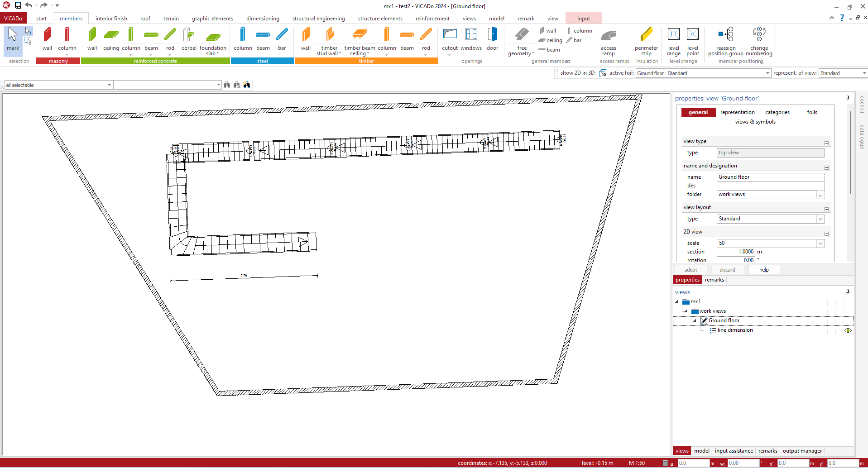Switch to the structural engineering tab
This screenshot has width=868, height=468.
(x=318, y=19)
